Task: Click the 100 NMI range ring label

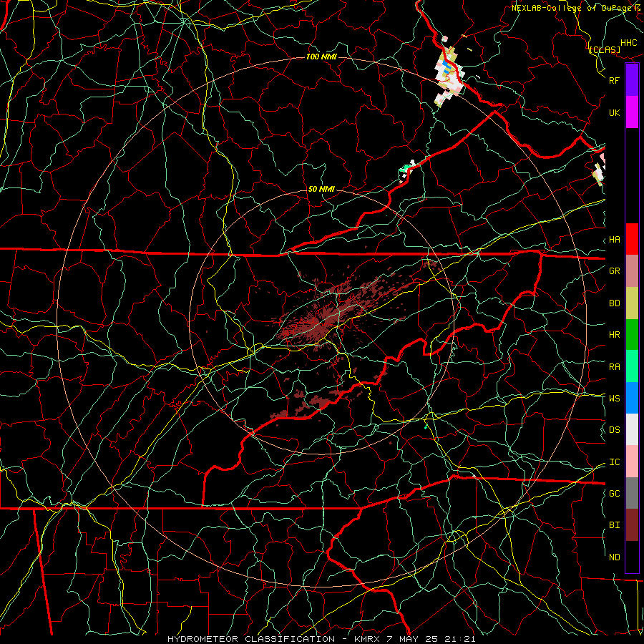Action: 321,57
